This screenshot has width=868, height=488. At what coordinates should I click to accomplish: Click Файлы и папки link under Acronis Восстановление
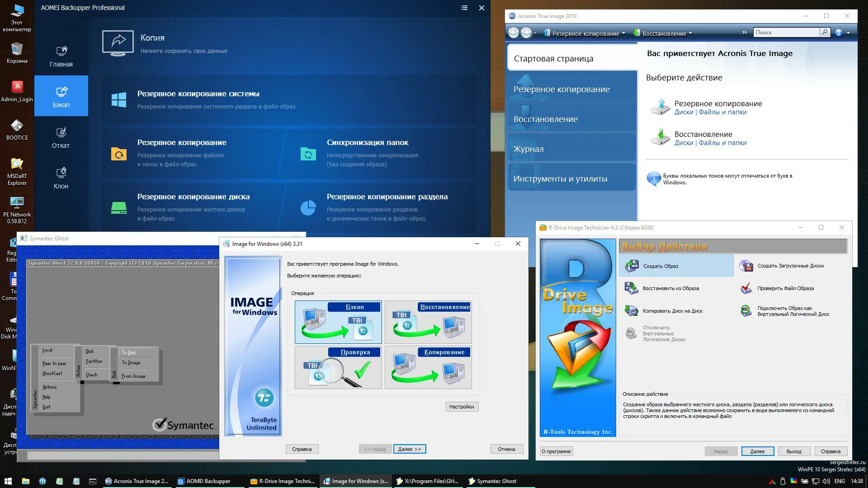[722, 143]
